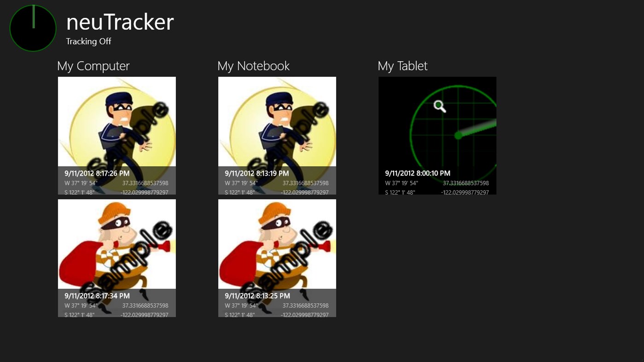Click the neuTracker radar logo icon

33,28
